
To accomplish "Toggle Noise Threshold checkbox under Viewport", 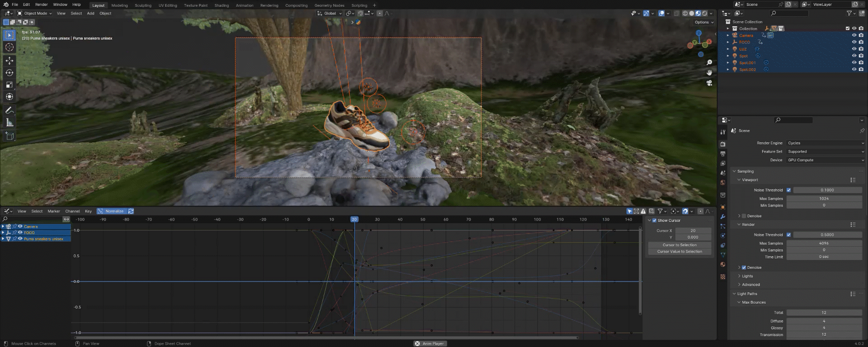I will click(789, 190).
